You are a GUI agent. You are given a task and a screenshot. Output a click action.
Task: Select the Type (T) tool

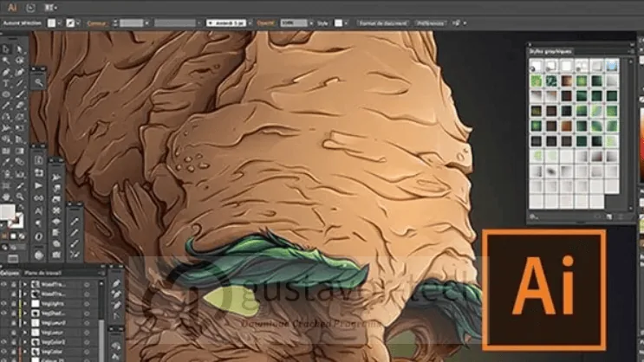point(6,83)
